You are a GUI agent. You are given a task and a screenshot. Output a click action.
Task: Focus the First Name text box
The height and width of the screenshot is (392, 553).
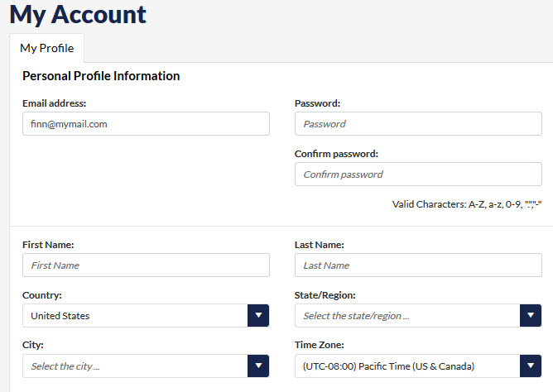click(146, 265)
